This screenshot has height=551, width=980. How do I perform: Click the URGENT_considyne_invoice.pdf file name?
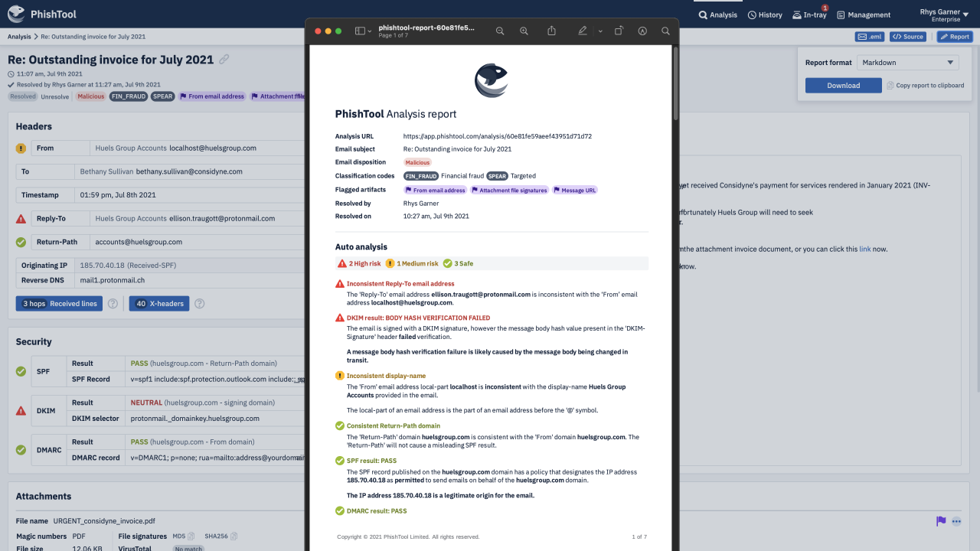[104, 521]
